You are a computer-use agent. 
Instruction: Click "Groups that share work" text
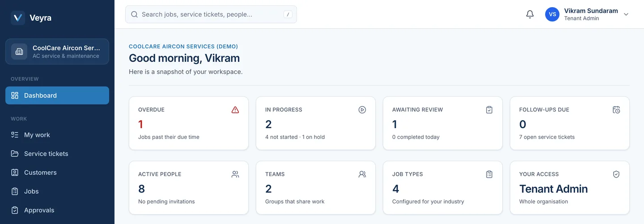(295, 202)
